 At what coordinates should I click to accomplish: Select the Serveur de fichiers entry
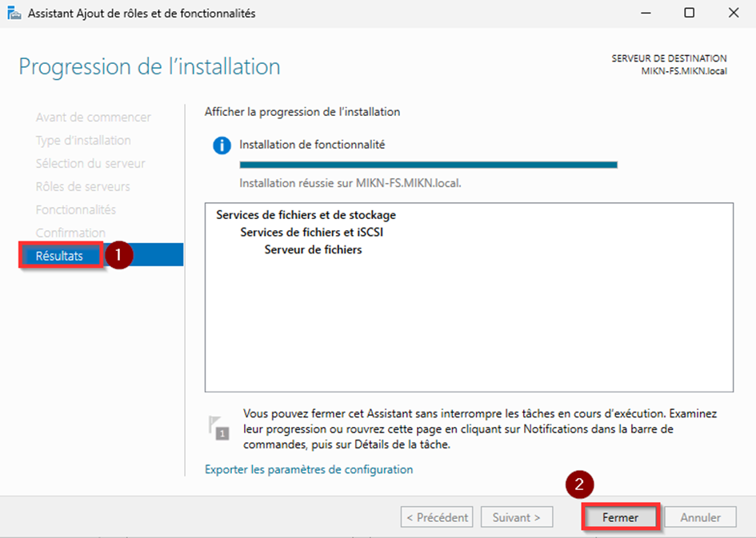point(313,250)
